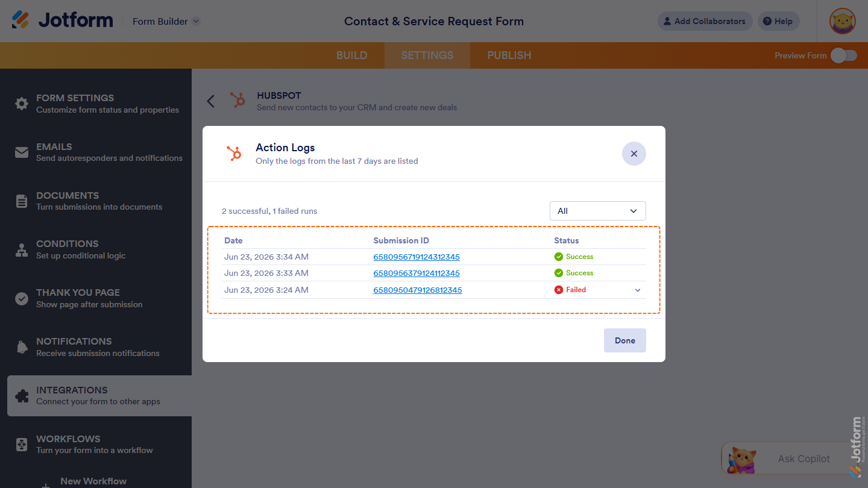Open submission 6580956719124312345
The image size is (868, 488).
417,257
